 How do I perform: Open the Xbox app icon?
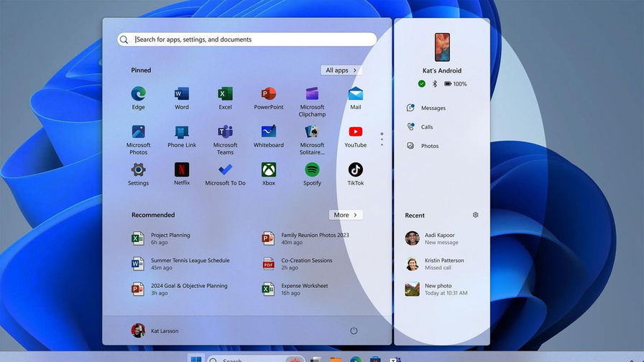coord(268,170)
